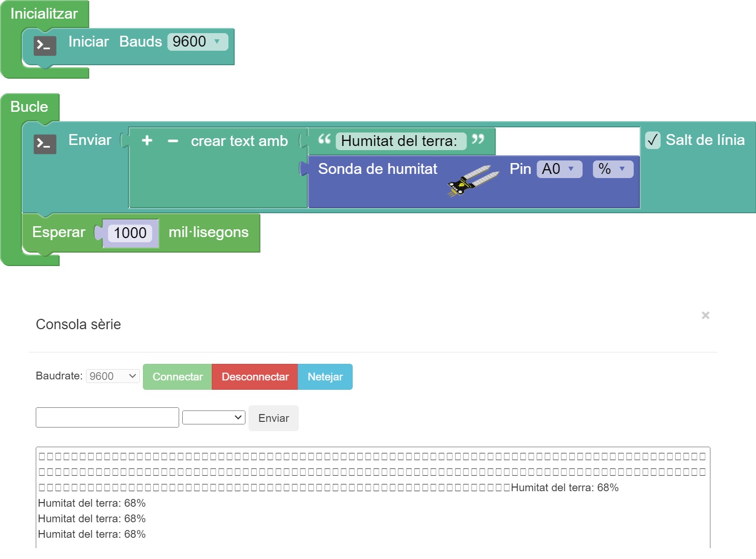
Task: Click the opening quote mark icon
Action: tap(324, 139)
